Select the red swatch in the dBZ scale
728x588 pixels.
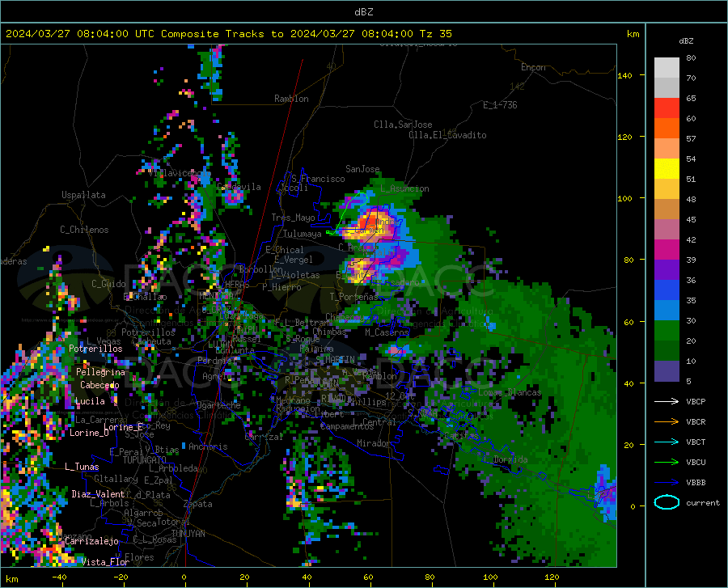click(667, 108)
